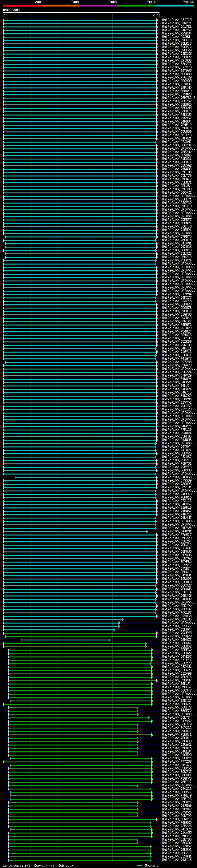Select label UniRef100_A8NX16
197x868 pixels.
[x=177, y=819]
